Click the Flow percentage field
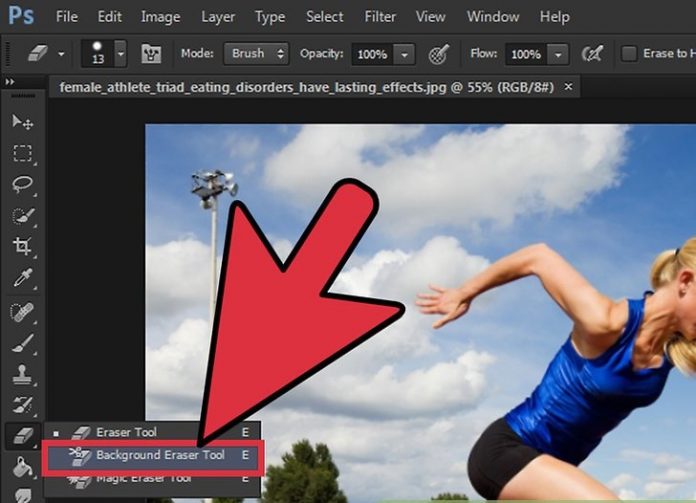 (x=525, y=54)
